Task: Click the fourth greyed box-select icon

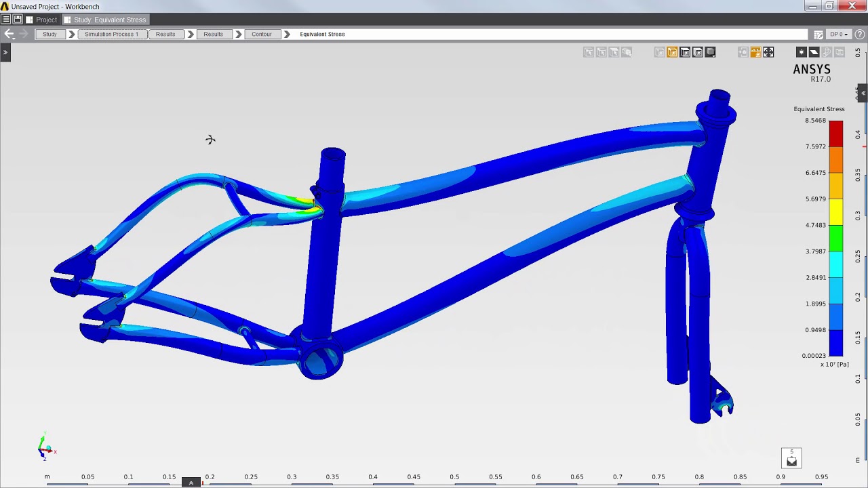Action: tap(627, 52)
